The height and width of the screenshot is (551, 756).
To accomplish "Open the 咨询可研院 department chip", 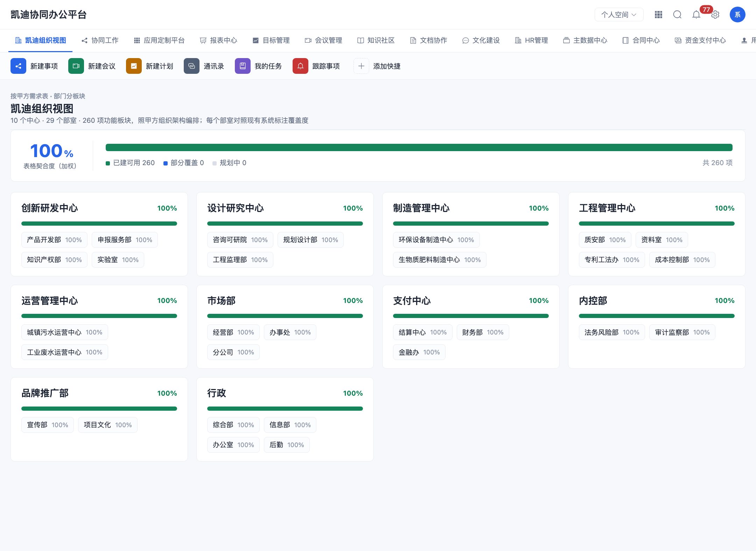I will [240, 240].
